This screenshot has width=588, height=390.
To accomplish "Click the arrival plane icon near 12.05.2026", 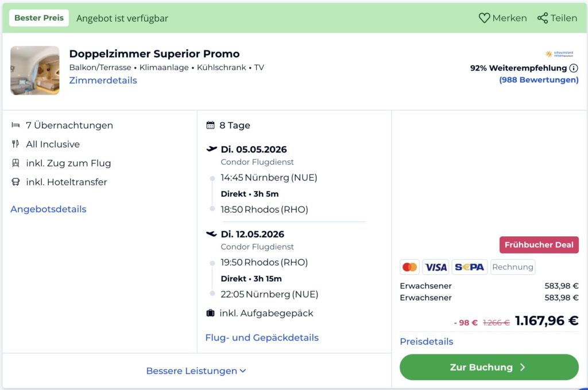I will [210, 234].
